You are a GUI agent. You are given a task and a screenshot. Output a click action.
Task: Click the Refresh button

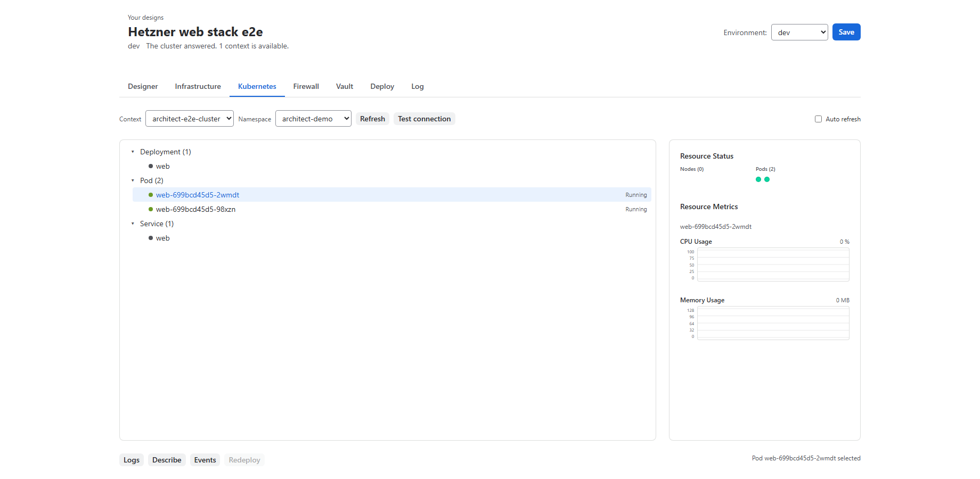coord(372,119)
